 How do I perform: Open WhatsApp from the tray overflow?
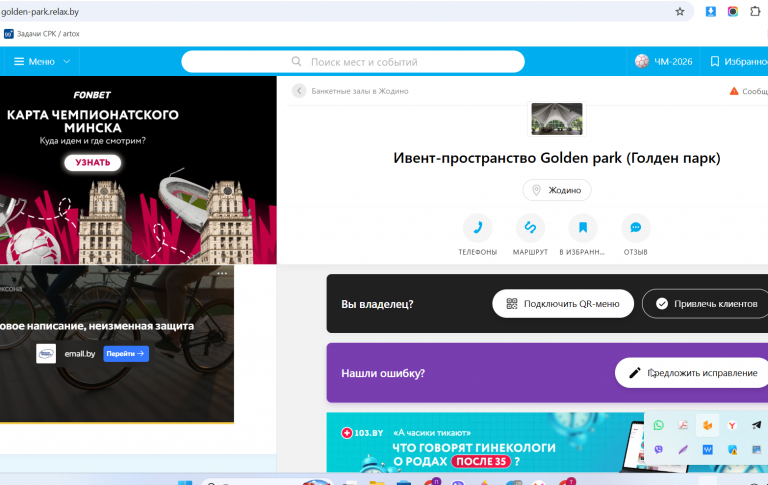coord(659,425)
